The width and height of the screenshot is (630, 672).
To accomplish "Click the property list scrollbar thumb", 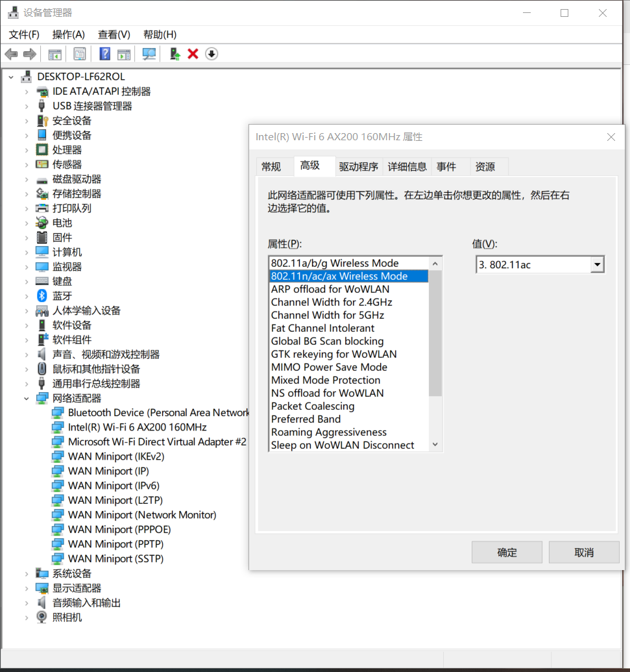I will 435,334.
